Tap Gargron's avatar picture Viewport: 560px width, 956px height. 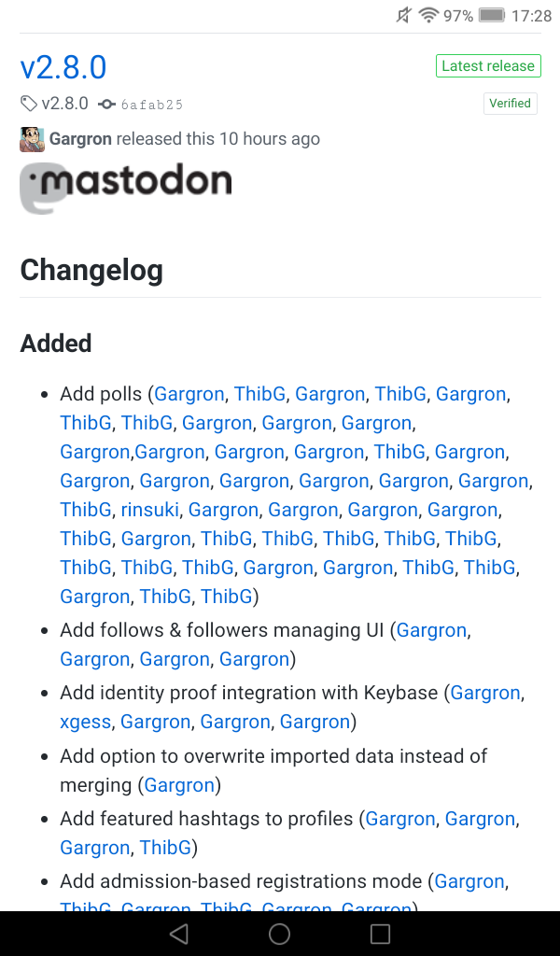(x=32, y=139)
